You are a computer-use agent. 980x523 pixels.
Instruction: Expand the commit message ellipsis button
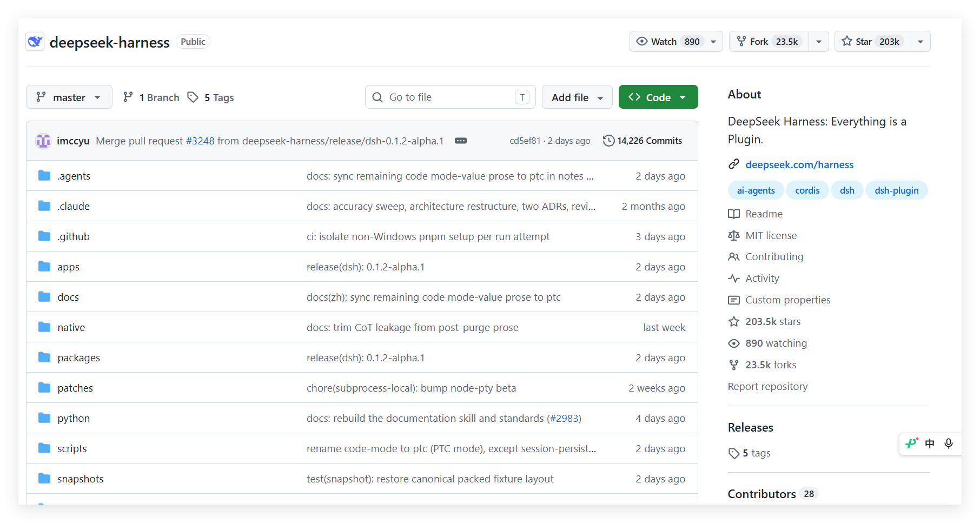pos(461,141)
